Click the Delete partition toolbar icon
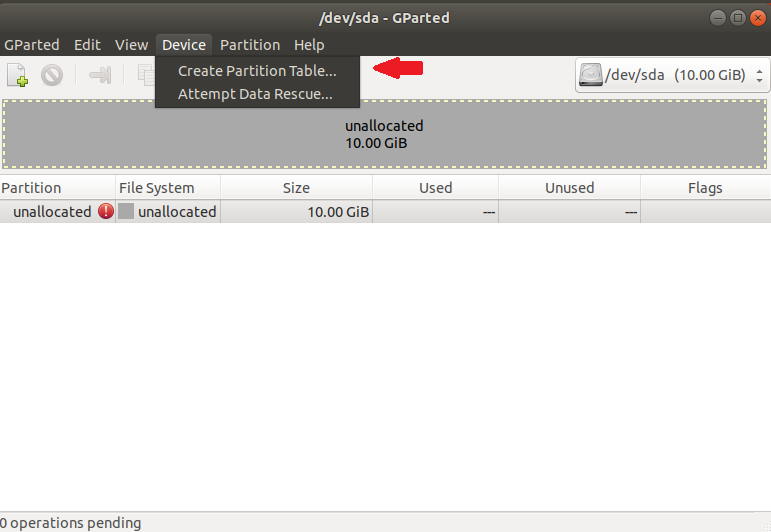Screen dimensions: 771x532 pos(52,75)
